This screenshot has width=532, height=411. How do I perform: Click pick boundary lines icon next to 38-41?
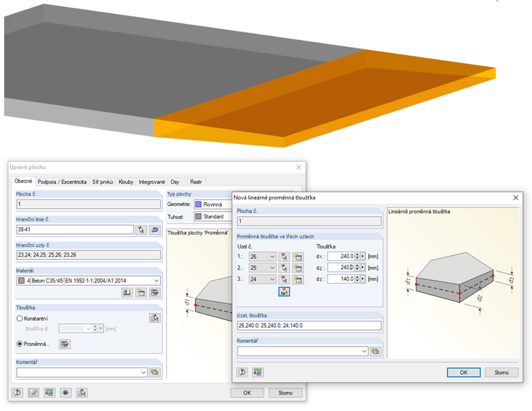pyautogui.click(x=141, y=230)
